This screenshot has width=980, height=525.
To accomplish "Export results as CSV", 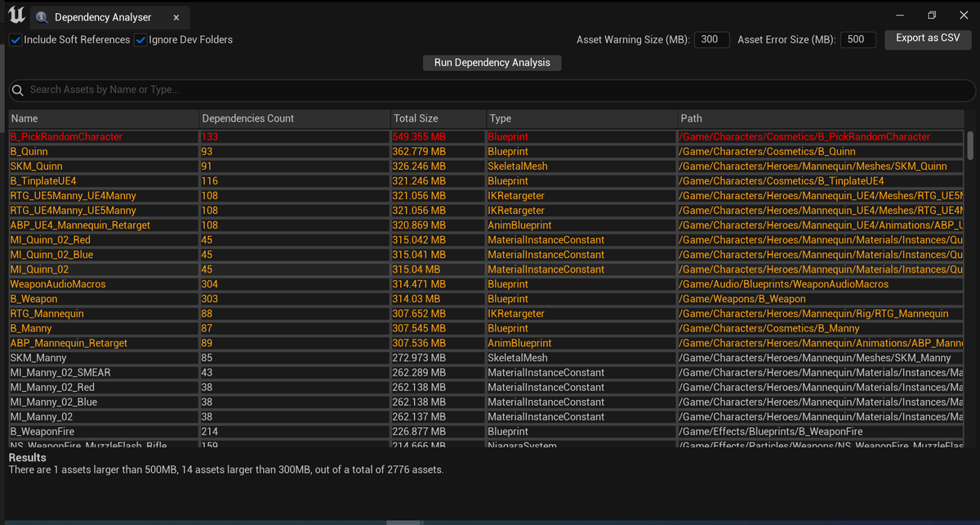I will coord(928,39).
